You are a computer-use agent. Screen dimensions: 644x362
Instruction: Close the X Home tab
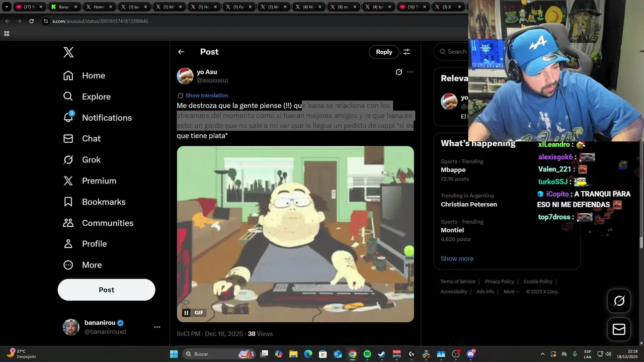point(110,7)
